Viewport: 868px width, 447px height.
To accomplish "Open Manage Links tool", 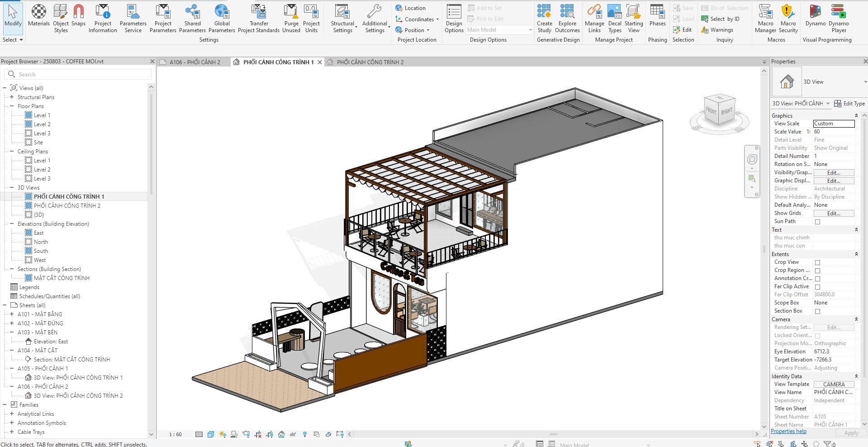I will [x=594, y=19].
